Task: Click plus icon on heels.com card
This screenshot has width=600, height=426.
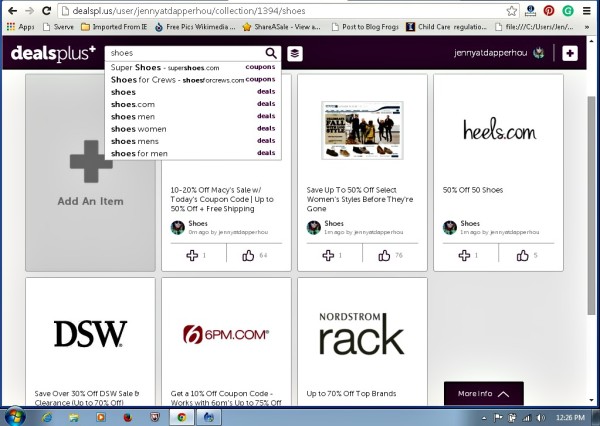Action: tap(464, 255)
